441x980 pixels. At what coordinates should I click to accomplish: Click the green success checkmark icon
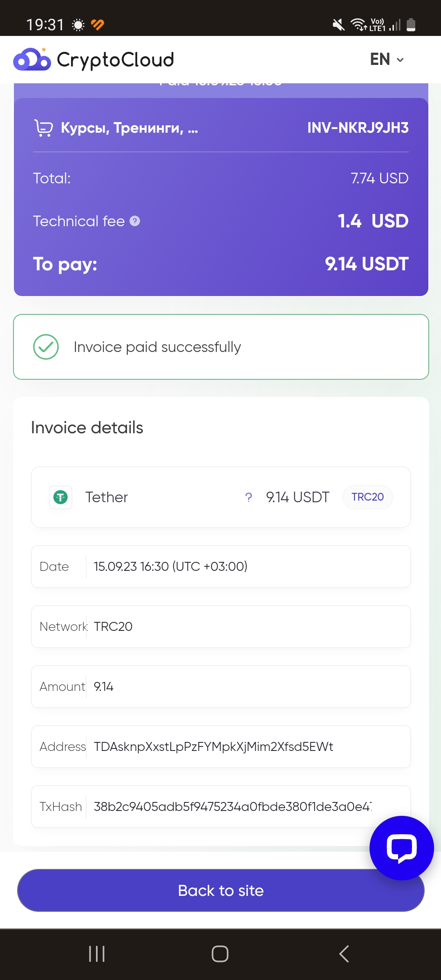[46, 347]
